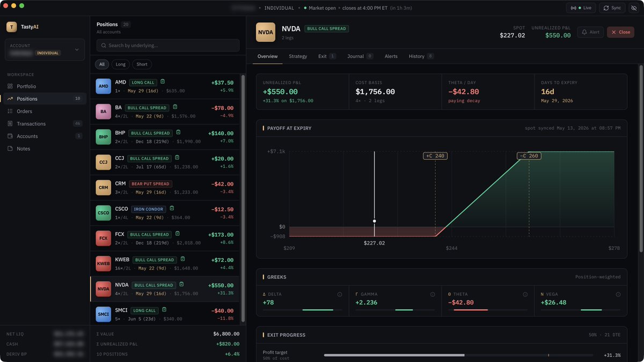Click the clipboard icon on the BA row
This screenshot has height=362, width=644.
pyautogui.click(x=175, y=107)
